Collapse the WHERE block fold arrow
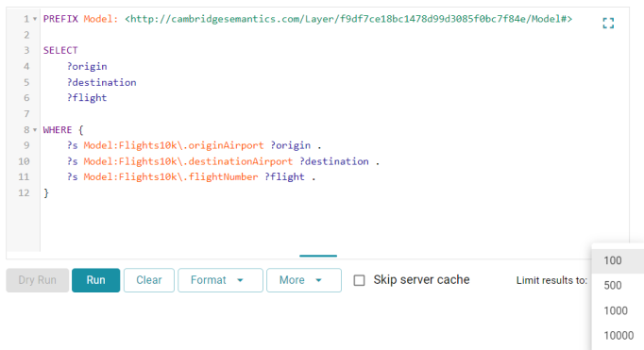This screenshot has width=644, height=350. pos(35,130)
